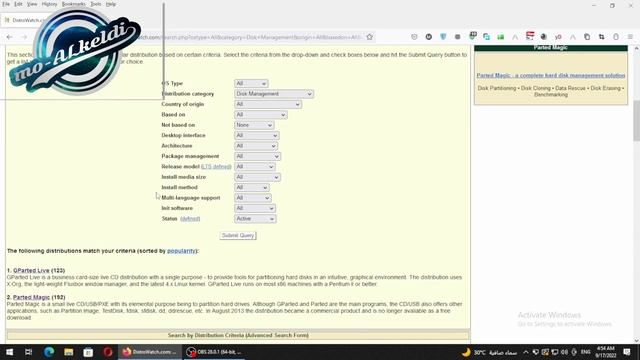Open the Architecture dropdown
Image resolution: width=640 pixels, height=360 pixels.
tap(256, 146)
